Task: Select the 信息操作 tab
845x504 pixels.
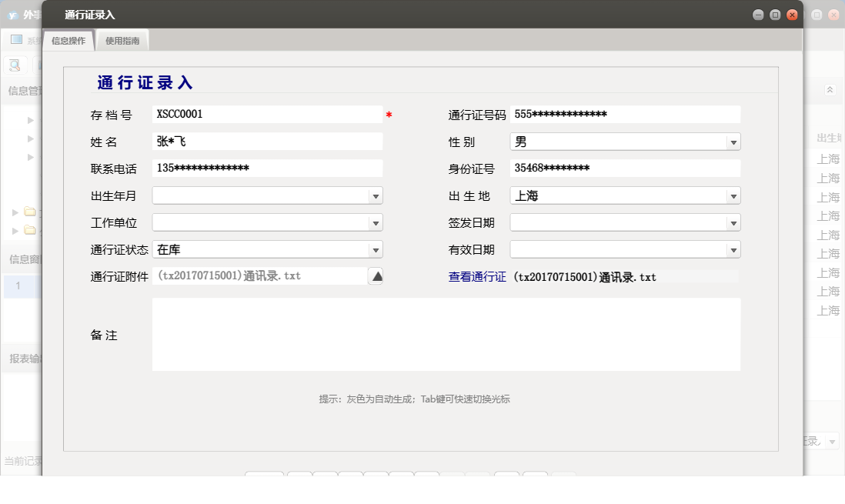Action: coord(68,41)
